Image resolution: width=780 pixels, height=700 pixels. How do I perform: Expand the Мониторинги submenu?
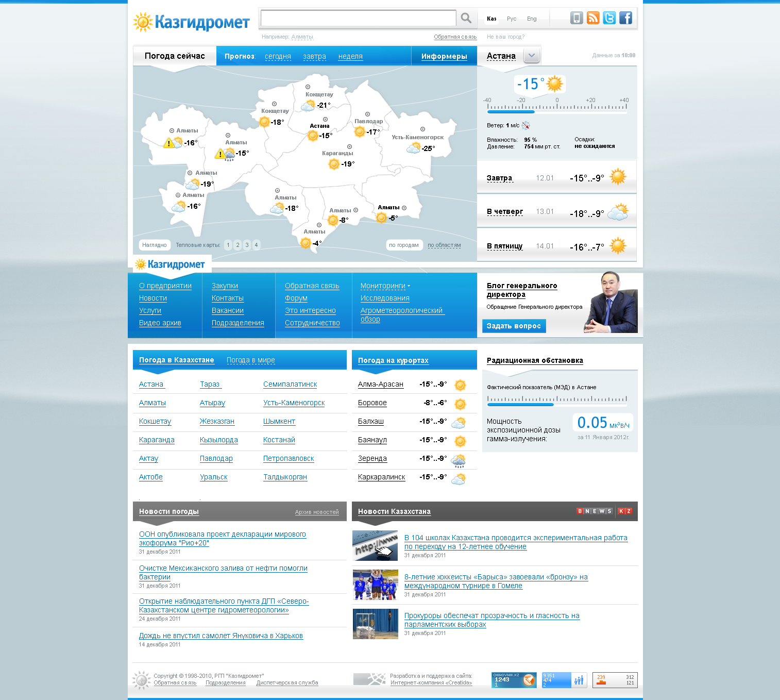385,286
